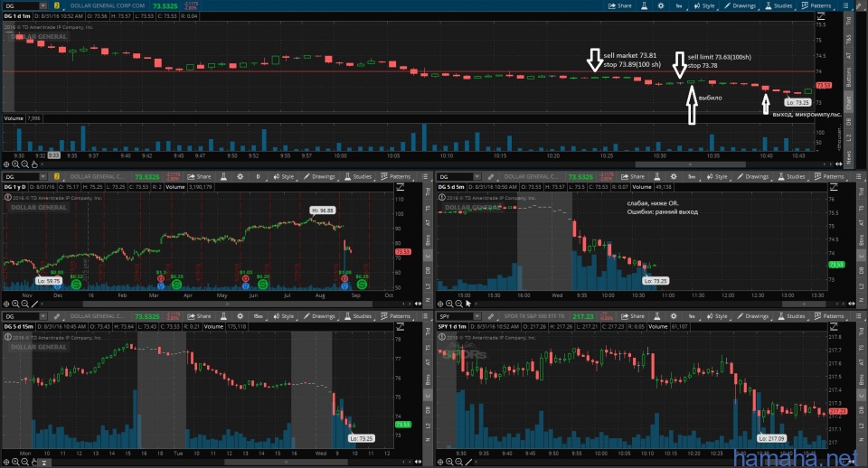Image resolution: width=868 pixels, height=468 pixels.
Task: Expand the symbol dropdown arrow in the DG daily chart
Action: (x=42, y=176)
